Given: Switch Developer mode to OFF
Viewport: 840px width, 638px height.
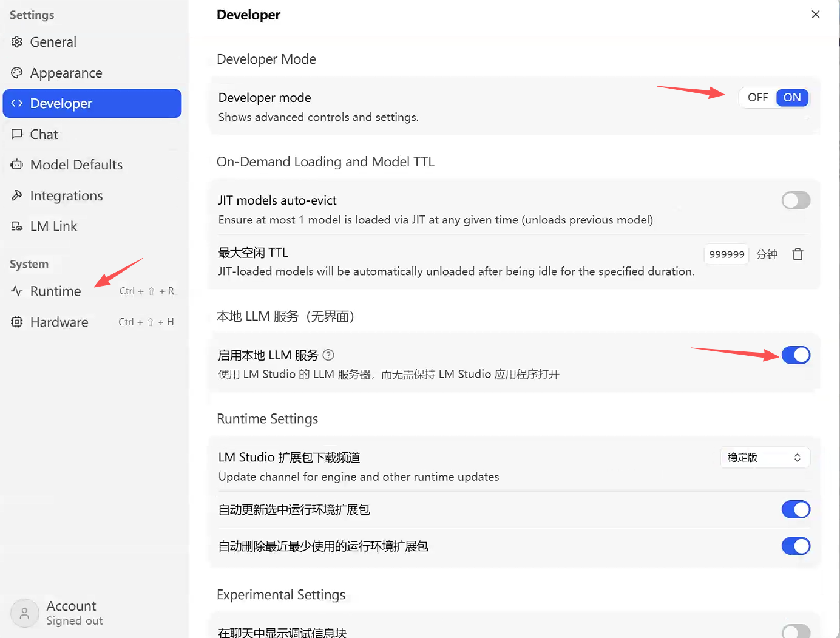Looking at the screenshot, I should [757, 98].
